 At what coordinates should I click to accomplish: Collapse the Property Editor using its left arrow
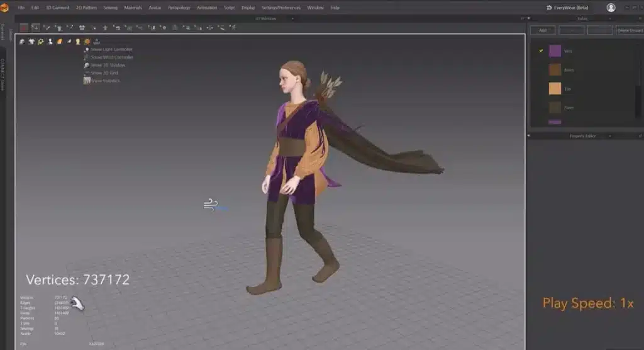529,135
